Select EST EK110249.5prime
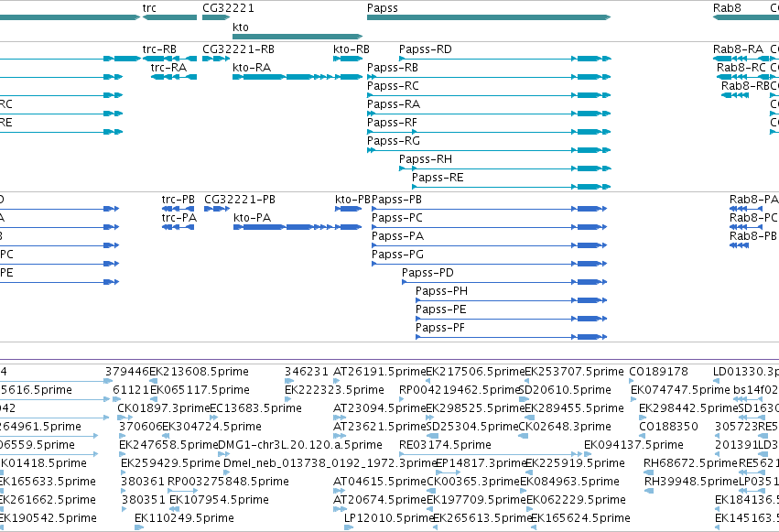The height and width of the screenshot is (532, 779). [x=139, y=527]
